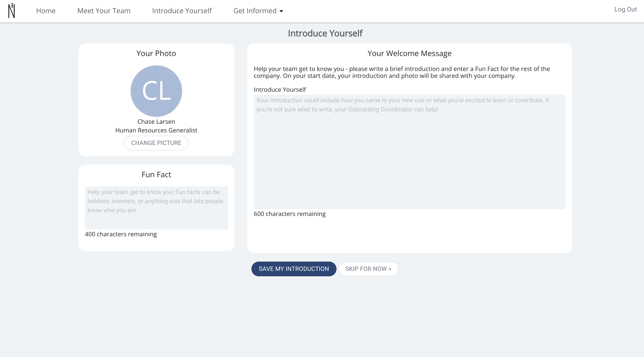This screenshot has width=644, height=357.
Task: Select Introduce Yourself in the navigation bar
Action: click(182, 11)
